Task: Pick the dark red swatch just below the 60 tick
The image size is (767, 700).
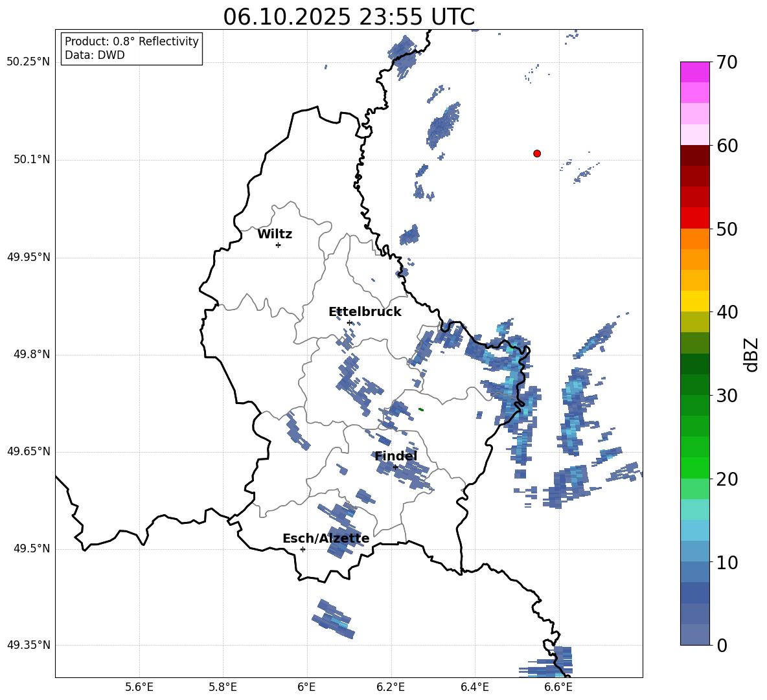Action: point(695,156)
